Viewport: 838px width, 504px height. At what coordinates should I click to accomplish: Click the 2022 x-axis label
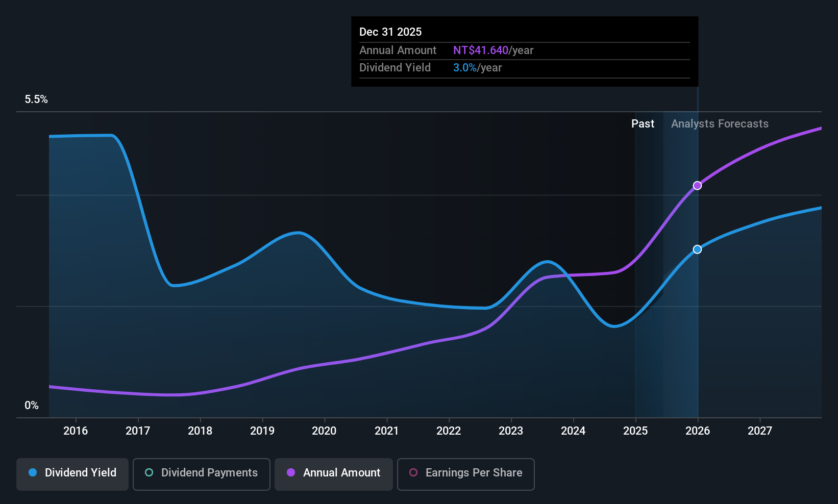click(x=449, y=431)
